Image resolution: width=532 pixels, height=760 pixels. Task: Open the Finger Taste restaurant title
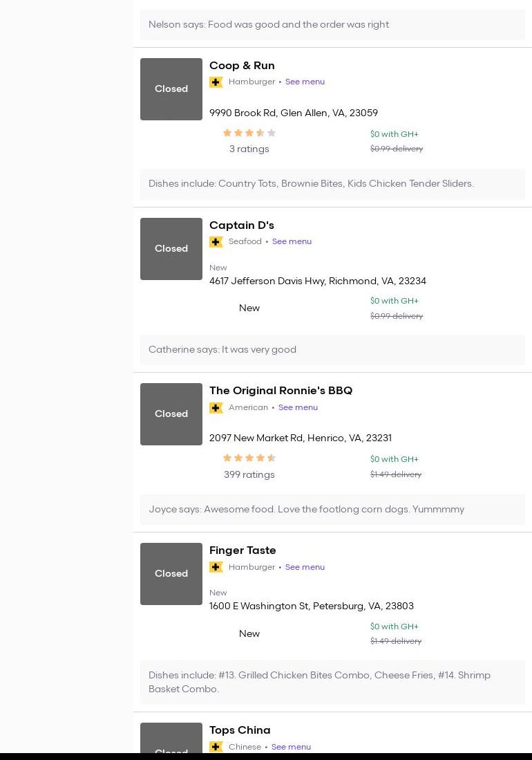click(243, 550)
